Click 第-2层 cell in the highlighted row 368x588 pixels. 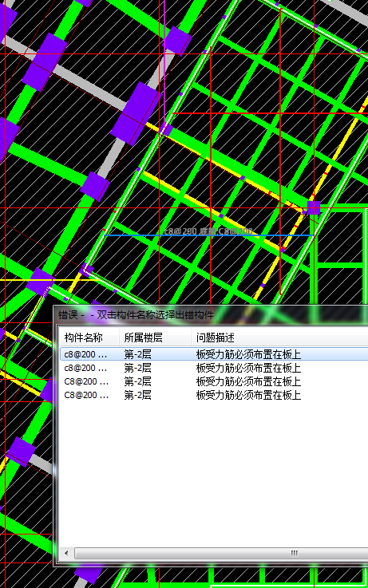(x=137, y=354)
